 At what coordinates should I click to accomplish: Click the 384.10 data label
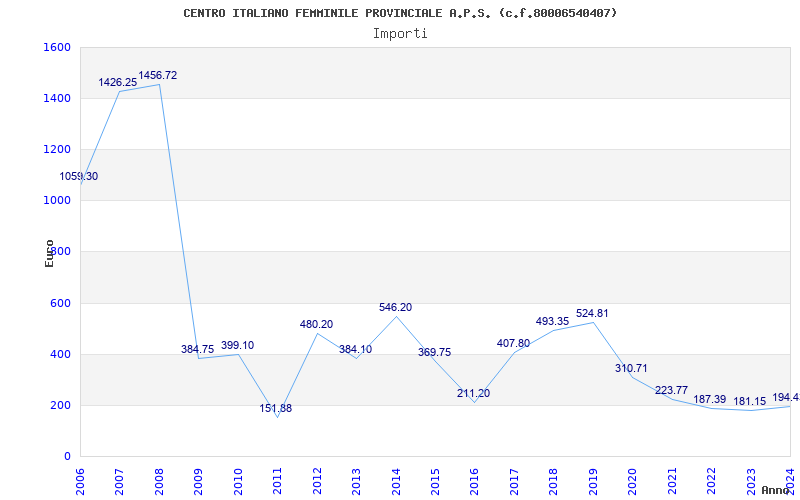tap(356, 349)
